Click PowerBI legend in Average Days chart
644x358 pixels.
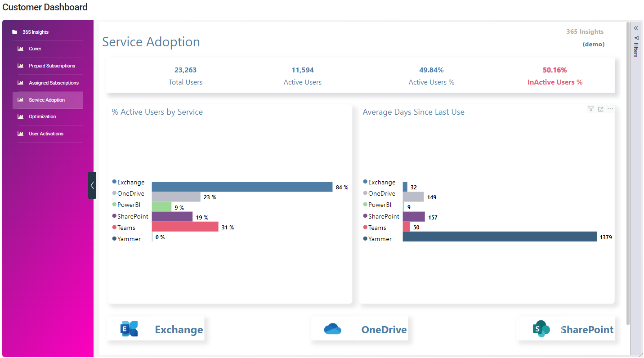click(x=377, y=205)
